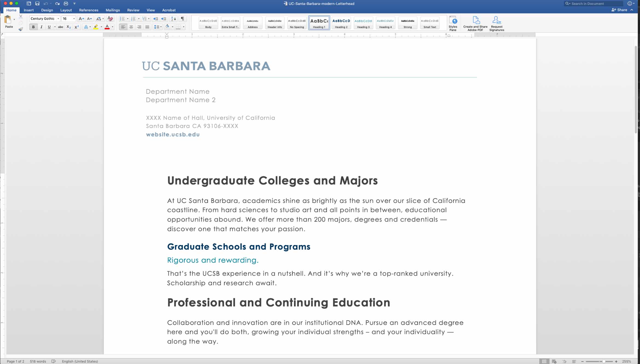This screenshot has height=364, width=640.
Task: Click the 518 words count
Action: 38,361
